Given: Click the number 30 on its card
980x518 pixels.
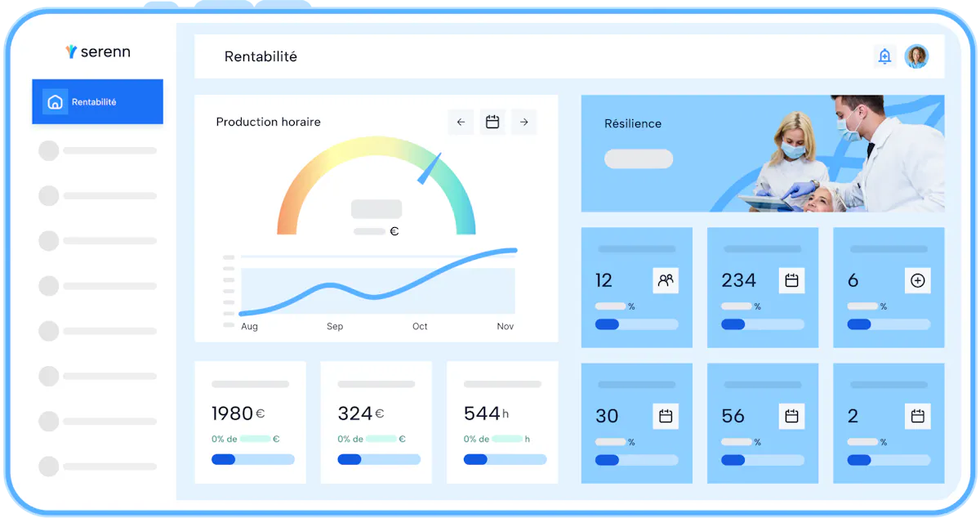Looking at the screenshot, I should (x=607, y=416).
